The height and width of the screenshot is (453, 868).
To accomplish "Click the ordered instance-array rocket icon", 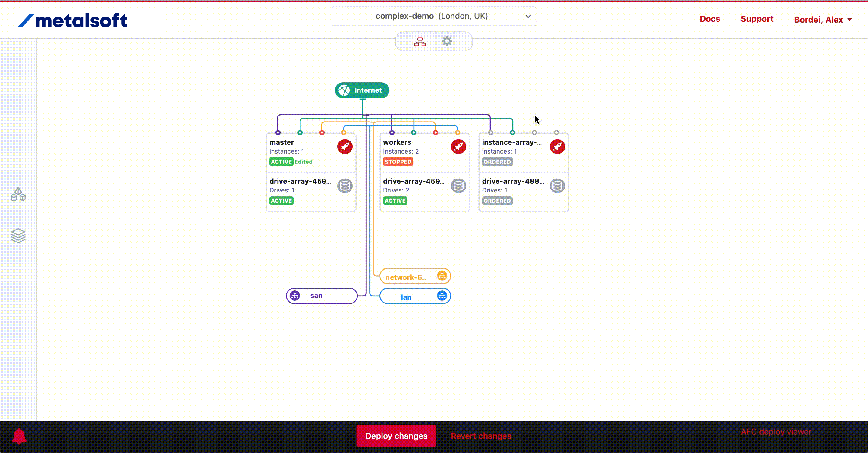I will (557, 147).
